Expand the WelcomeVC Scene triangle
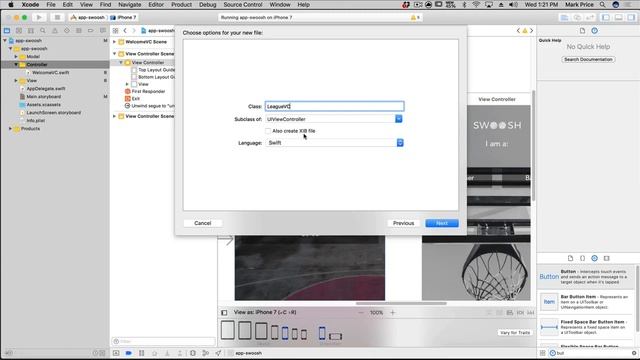The image size is (640, 360). [115, 42]
